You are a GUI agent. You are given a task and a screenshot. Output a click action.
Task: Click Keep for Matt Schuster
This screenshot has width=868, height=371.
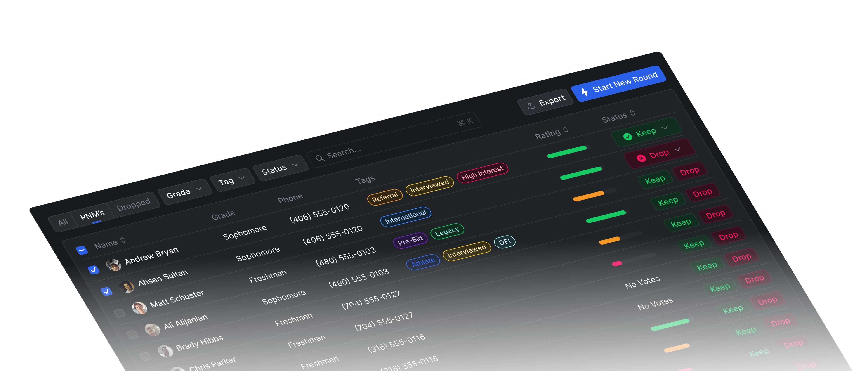[x=655, y=180]
